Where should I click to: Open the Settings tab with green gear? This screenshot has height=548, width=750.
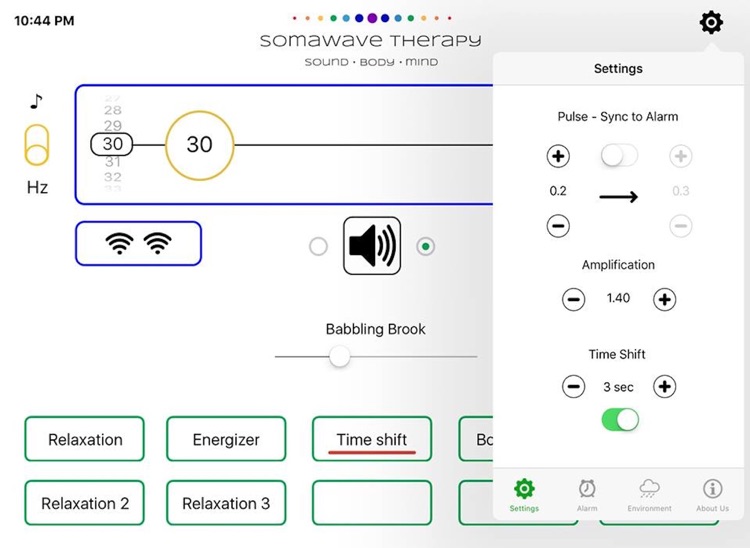pyautogui.click(x=524, y=495)
